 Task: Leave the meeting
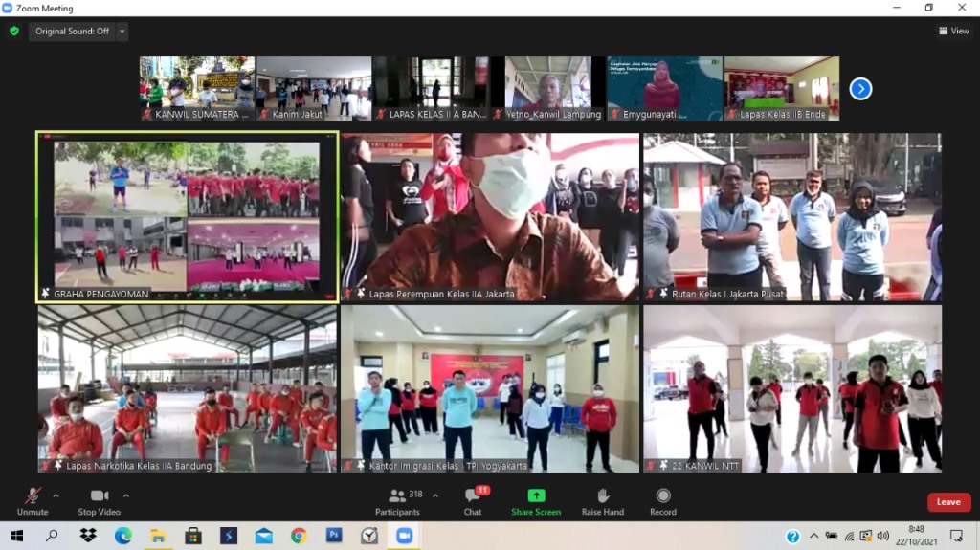947,502
